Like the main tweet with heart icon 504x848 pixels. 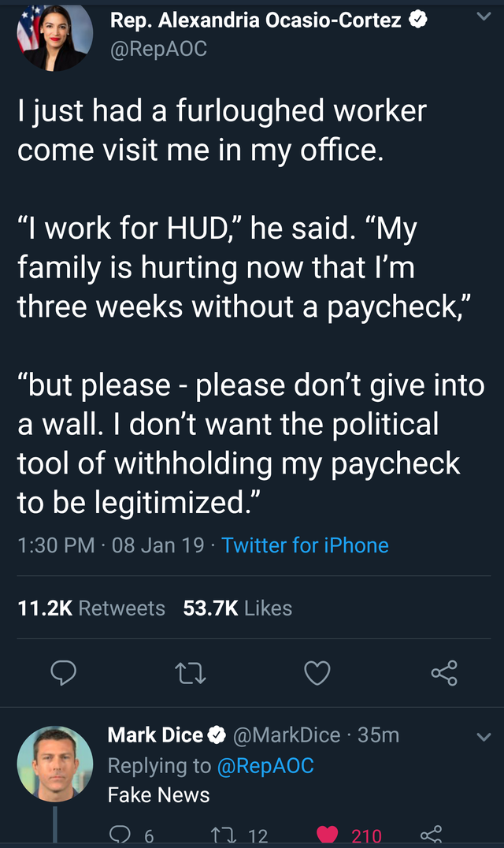317,672
